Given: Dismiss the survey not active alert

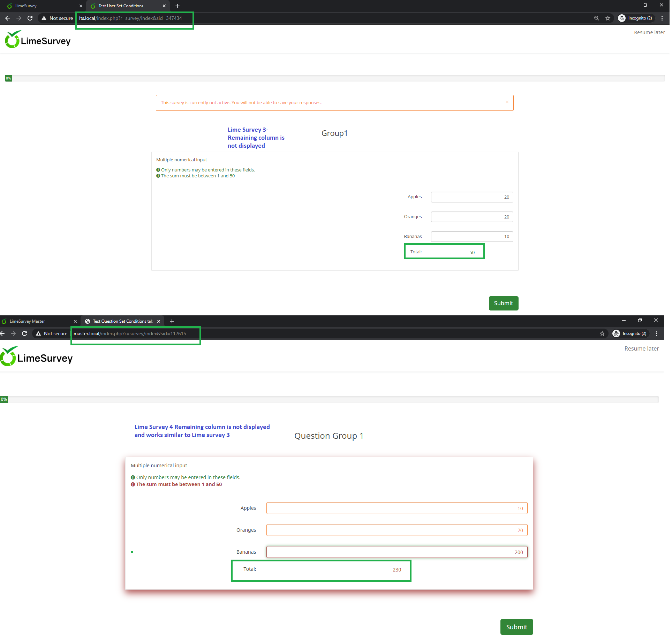Looking at the screenshot, I should pyautogui.click(x=507, y=102).
